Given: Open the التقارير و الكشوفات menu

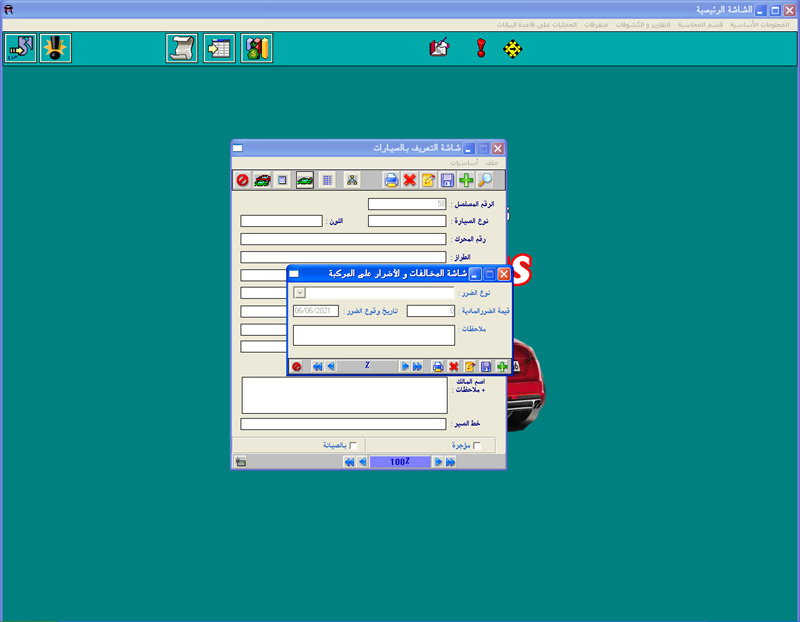Looking at the screenshot, I should [642, 23].
